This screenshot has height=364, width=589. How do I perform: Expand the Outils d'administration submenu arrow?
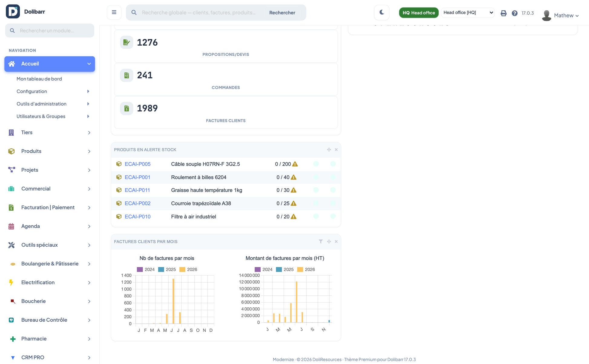point(88,104)
